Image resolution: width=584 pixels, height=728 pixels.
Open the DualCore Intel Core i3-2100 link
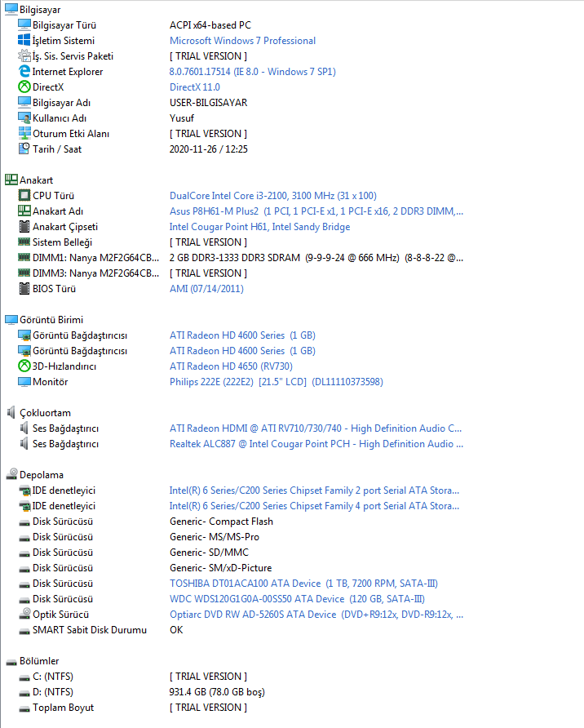pos(272,195)
